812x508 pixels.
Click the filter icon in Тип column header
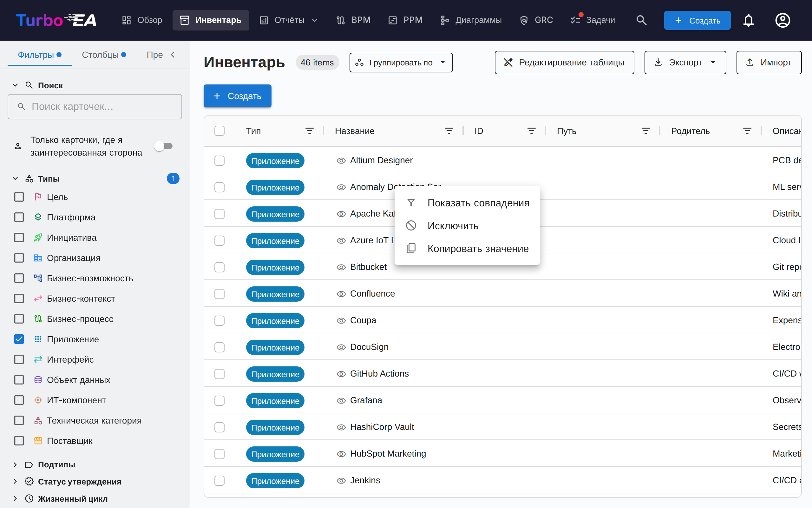pyautogui.click(x=309, y=131)
